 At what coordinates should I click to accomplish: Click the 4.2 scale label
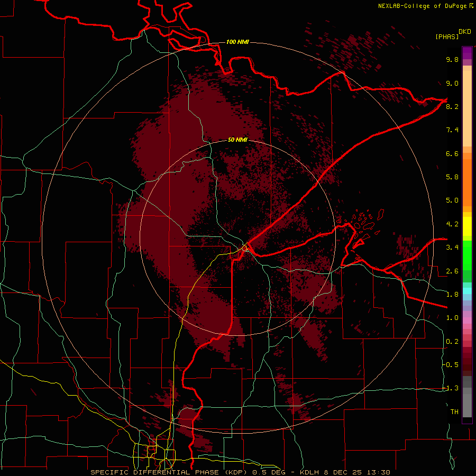click(x=452, y=224)
